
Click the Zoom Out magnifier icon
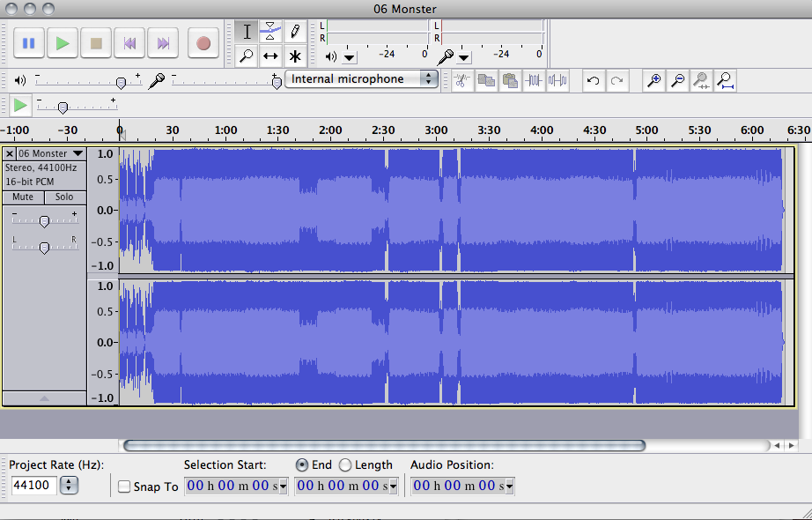click(678, 80)
